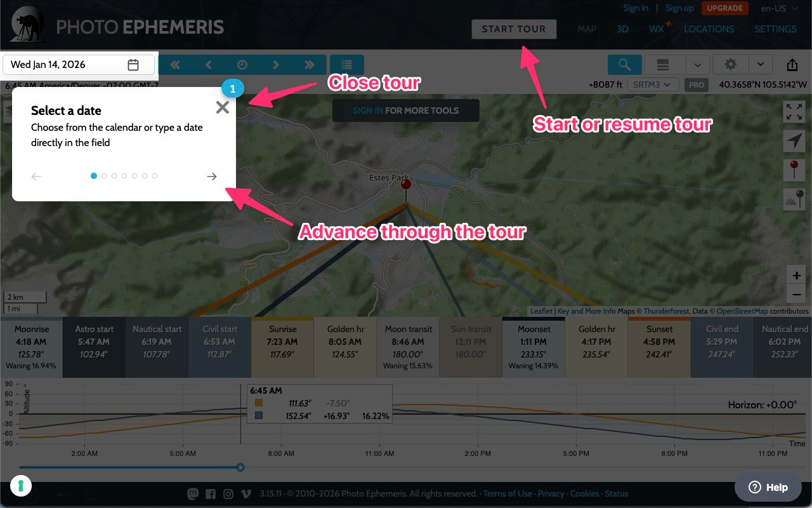
Task: Close the Select a date tour popup
Action: click(x=222, y=107)
